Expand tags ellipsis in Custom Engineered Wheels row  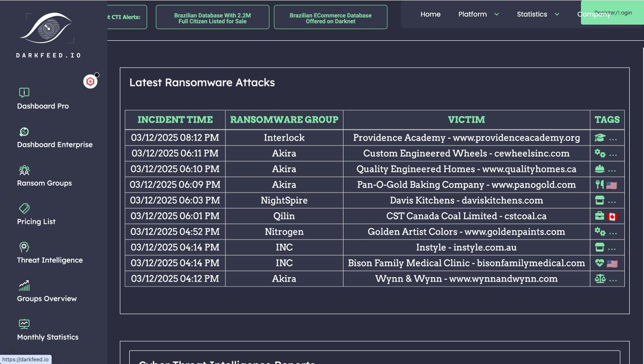[x=613, y=155]
